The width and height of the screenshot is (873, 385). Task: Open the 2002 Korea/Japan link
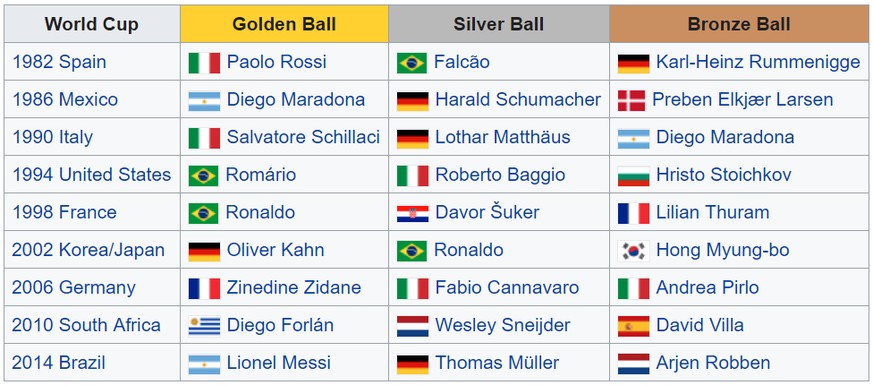[x=89, y=250]
